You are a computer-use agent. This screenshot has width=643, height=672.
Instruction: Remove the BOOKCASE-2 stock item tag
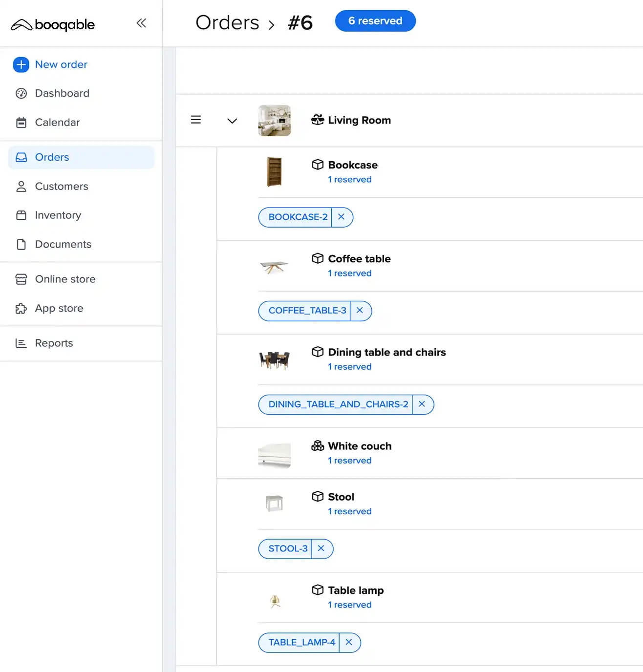[x=342, y=217]
